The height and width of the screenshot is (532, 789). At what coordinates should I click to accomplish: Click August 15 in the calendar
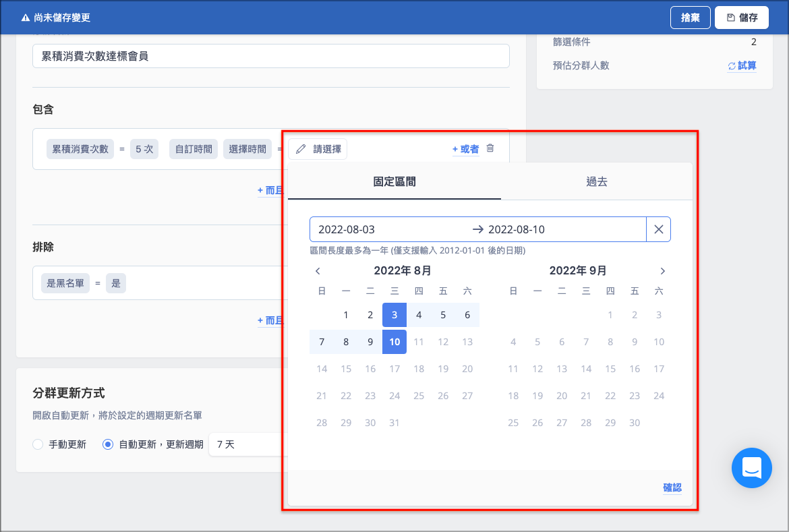coord(346,369)
